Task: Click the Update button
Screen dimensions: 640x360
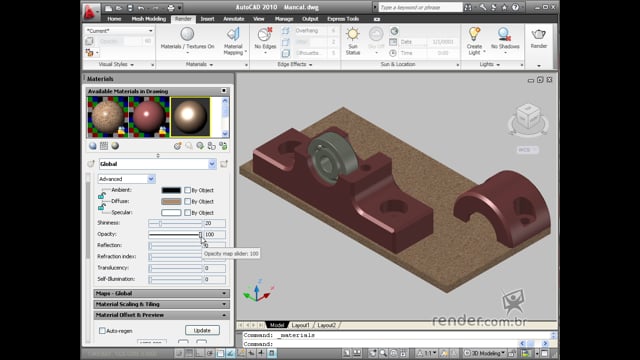Action: tap(202, 330)
